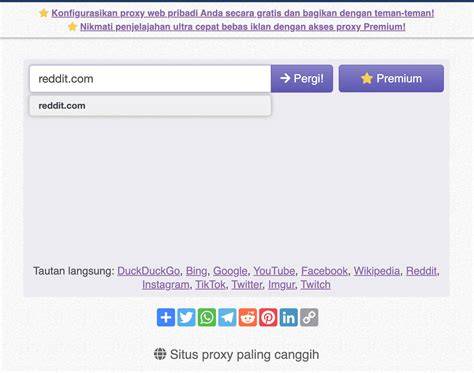Open the Imgur direct link
The image size is (474, 373).
coord(281,285)
